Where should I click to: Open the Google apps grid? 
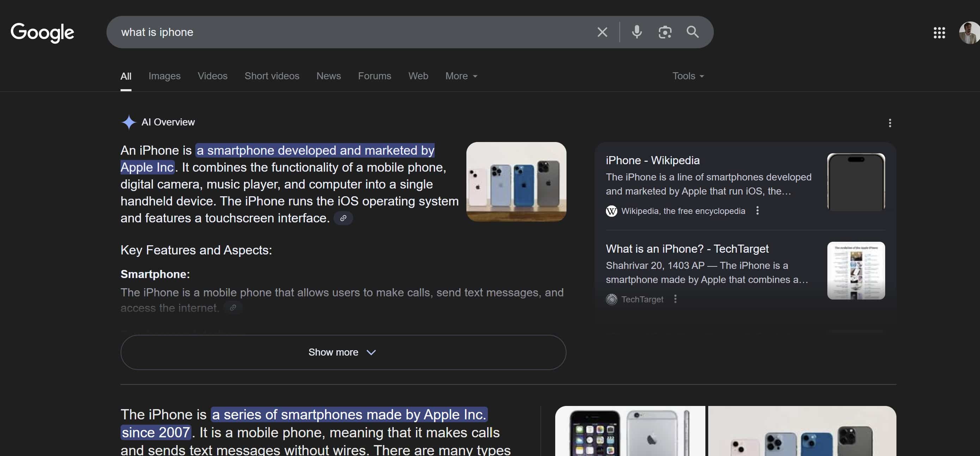coord(939,32)
